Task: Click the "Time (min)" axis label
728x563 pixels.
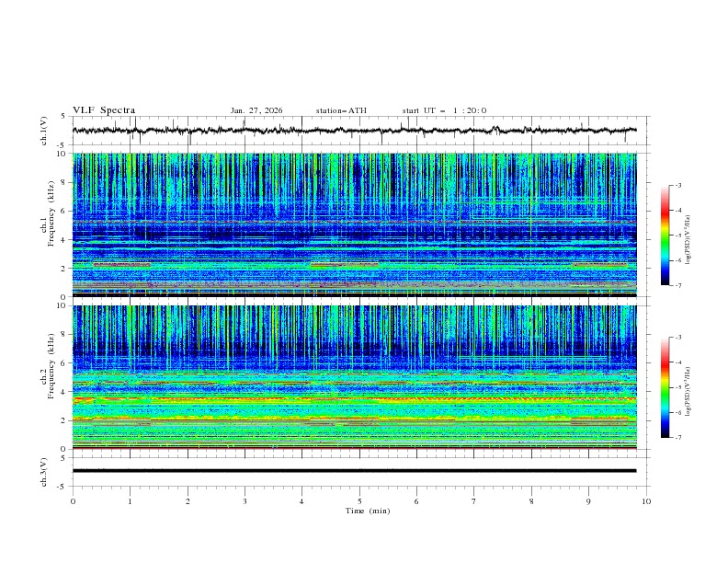Action: point(368,511)
